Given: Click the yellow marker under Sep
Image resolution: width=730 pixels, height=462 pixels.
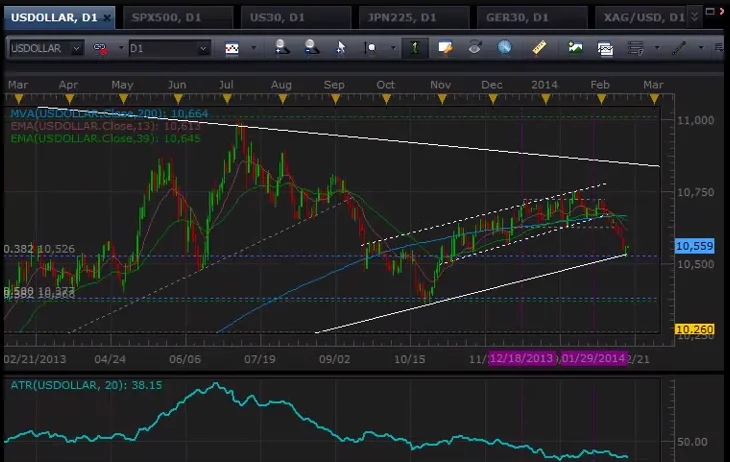Looking at the screenshot, I should [x=335, y=99].
